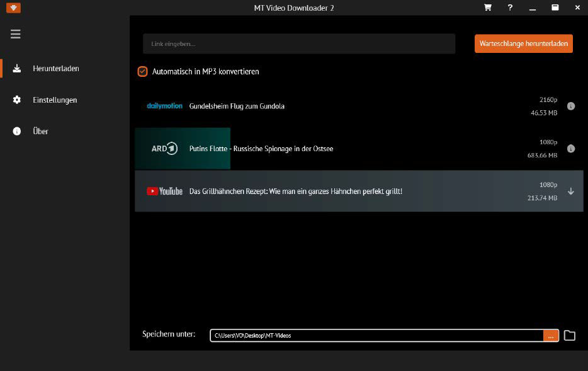Image resolution: width=588 pixels, height=371 pixels.
Task: Open the shopping cart store icon
Action: point(487,8)
